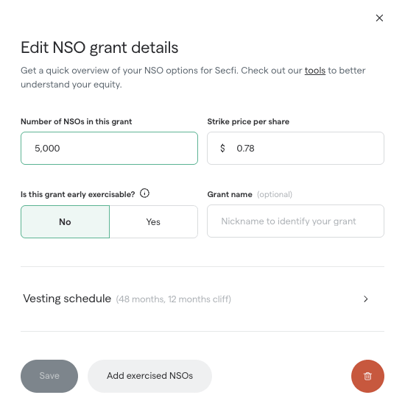405x420 pixels.
Task: Show info about early exercisable grants
Action: (x=145, y=193)
